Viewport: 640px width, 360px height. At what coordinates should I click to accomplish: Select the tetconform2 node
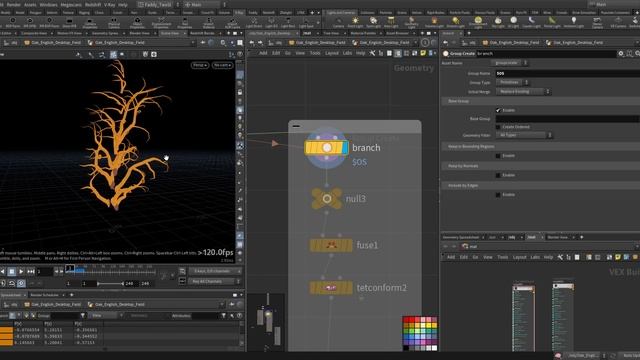(331, 288)
